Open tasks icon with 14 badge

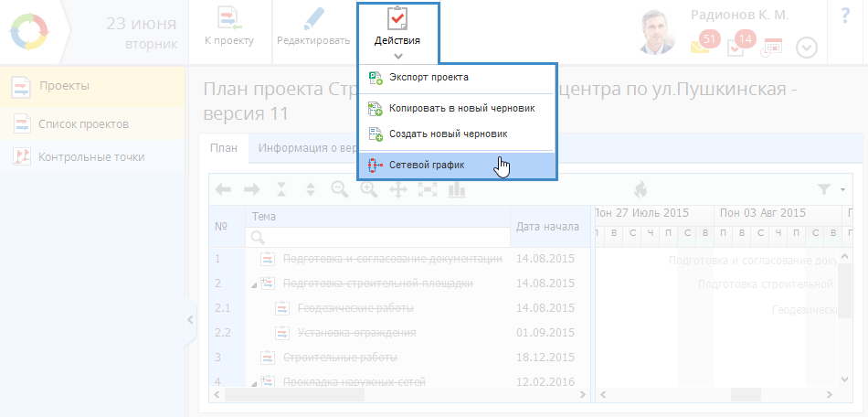coord(737,45)
